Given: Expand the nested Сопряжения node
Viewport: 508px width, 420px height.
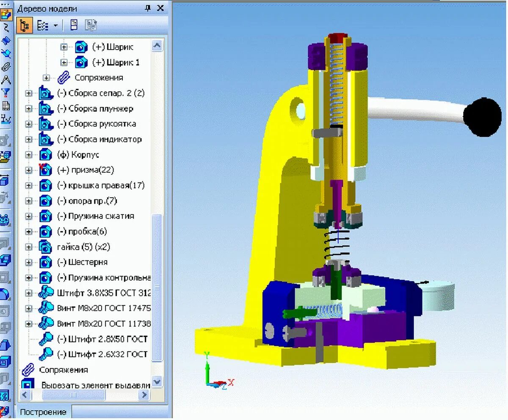Looking at the screenshot, I should 46,78.
